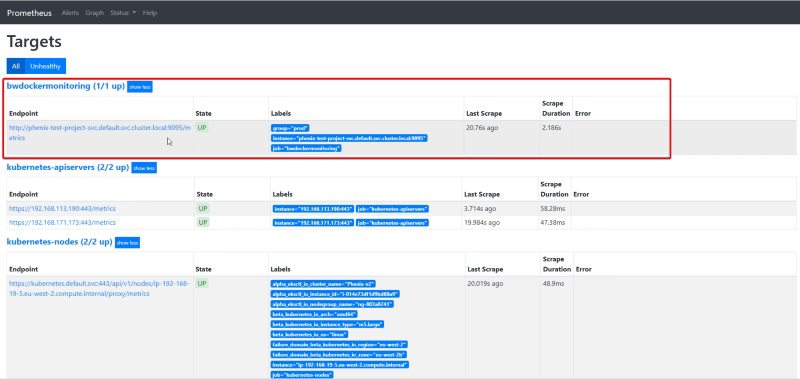The width and height of the screenshot is (800, 379).
Task: Collapse bwdockermonitoring with its show less button
Action: point(140,87)
